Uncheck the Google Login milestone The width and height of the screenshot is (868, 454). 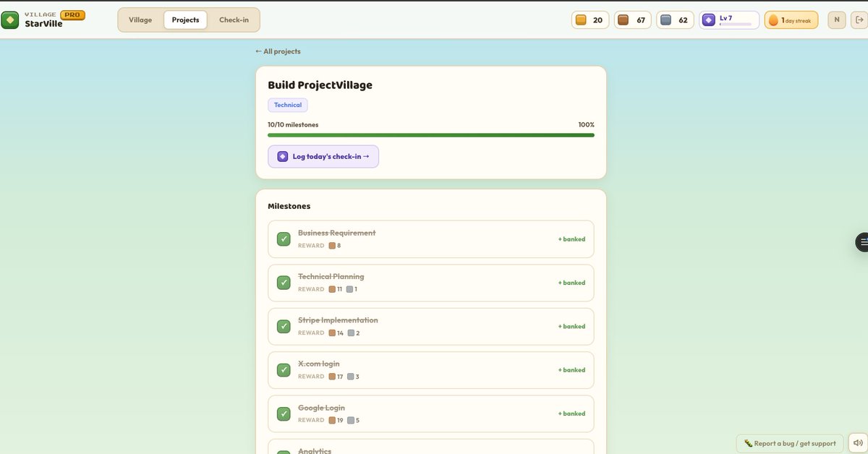point(284,414)
